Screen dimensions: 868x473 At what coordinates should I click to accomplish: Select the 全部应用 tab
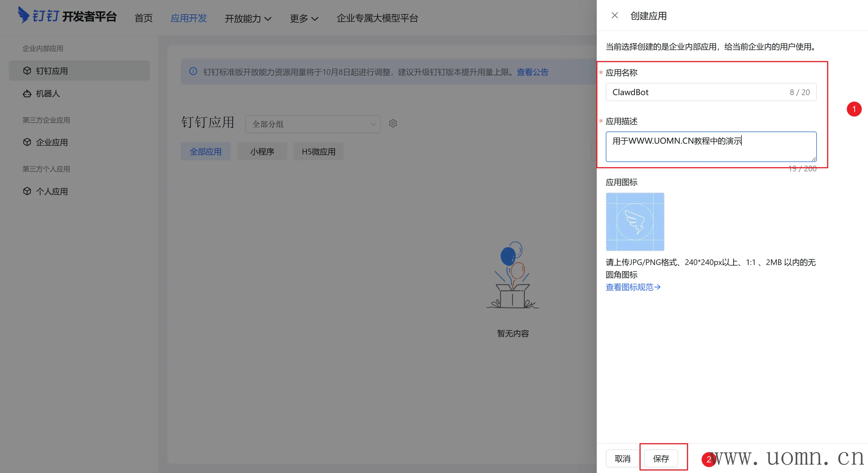tap(205, 152)
